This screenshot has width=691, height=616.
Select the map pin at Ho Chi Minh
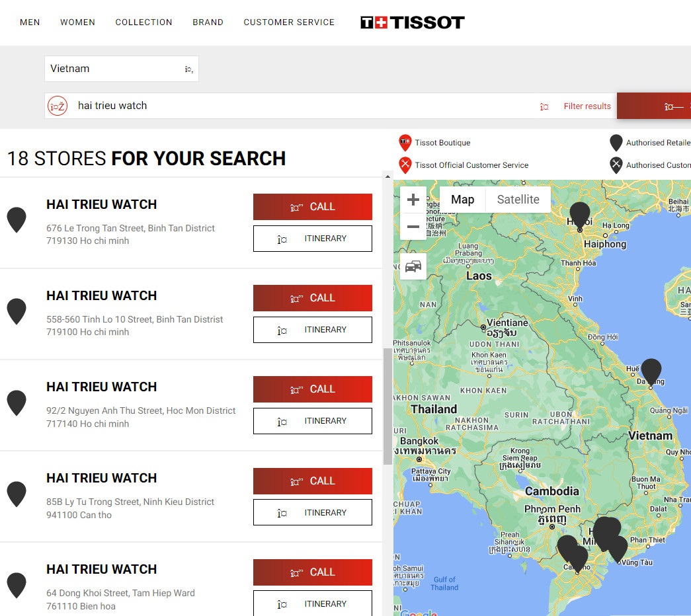604,531
